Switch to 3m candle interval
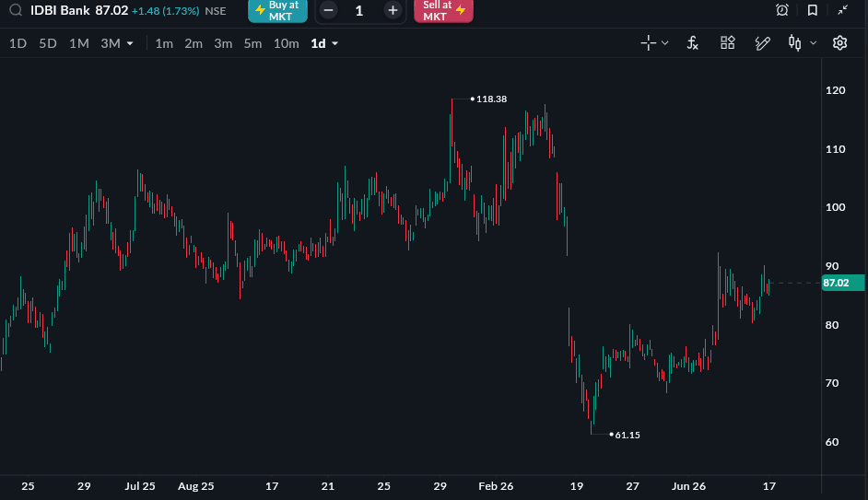 [223, 43]
